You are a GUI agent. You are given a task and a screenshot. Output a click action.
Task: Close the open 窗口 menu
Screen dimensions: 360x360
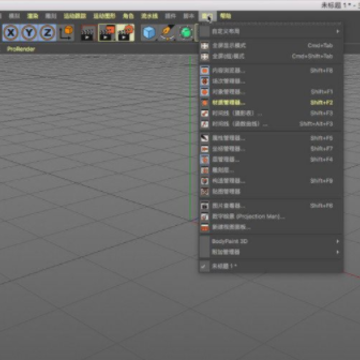pos(207,16)
